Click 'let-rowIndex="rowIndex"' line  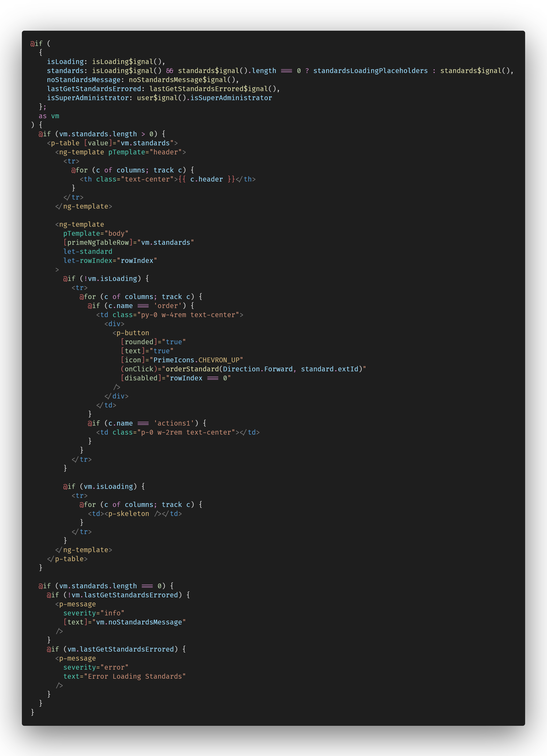pos(110,260)
